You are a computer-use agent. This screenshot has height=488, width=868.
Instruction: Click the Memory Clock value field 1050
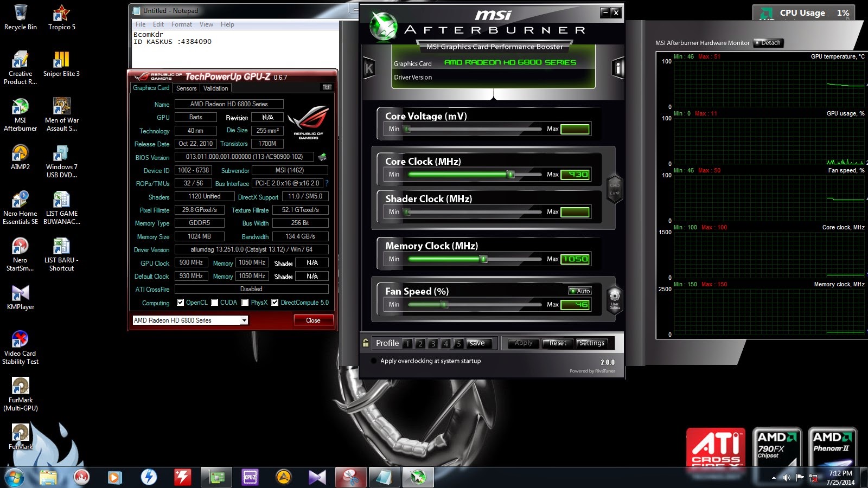pyautogui.click(x=575, y=259)
